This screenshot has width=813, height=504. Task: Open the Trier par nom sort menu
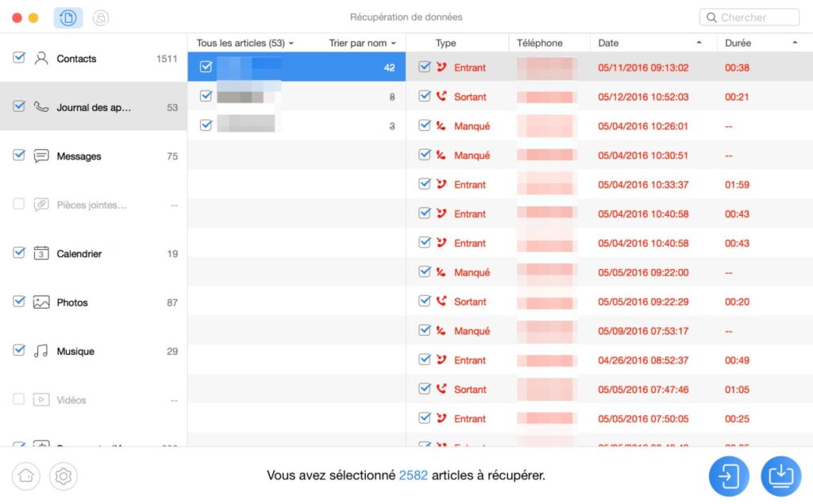362,43
